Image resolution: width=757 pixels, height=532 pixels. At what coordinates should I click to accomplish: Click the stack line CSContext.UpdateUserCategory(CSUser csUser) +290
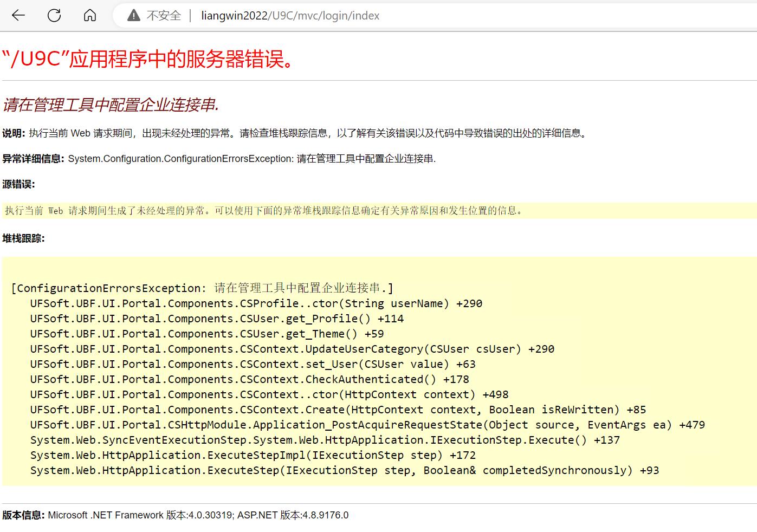[x=293, y=349]
